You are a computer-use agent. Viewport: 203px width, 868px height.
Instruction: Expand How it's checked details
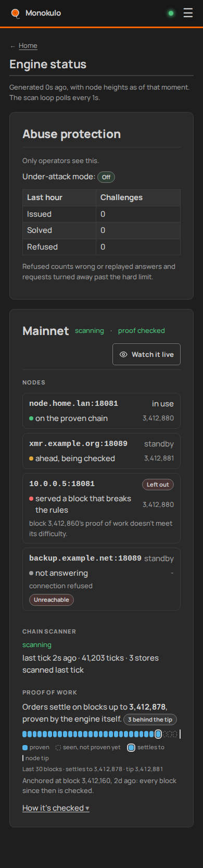point(56,808)
